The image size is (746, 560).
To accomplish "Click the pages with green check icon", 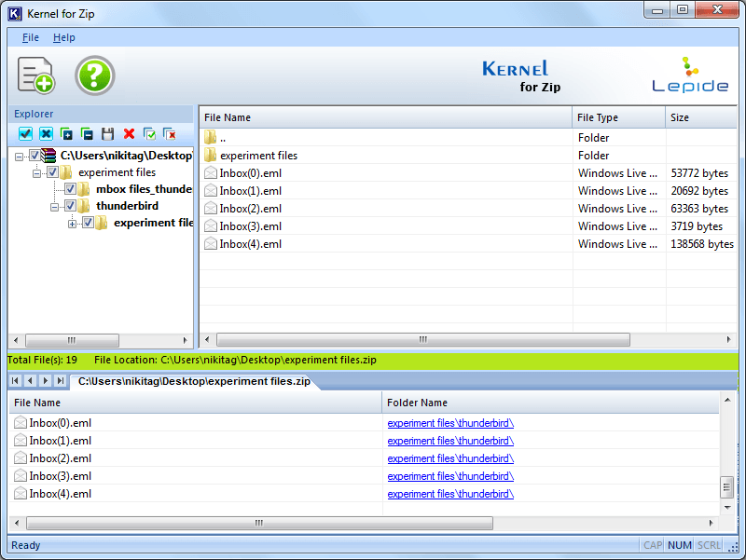I will 149,134.
